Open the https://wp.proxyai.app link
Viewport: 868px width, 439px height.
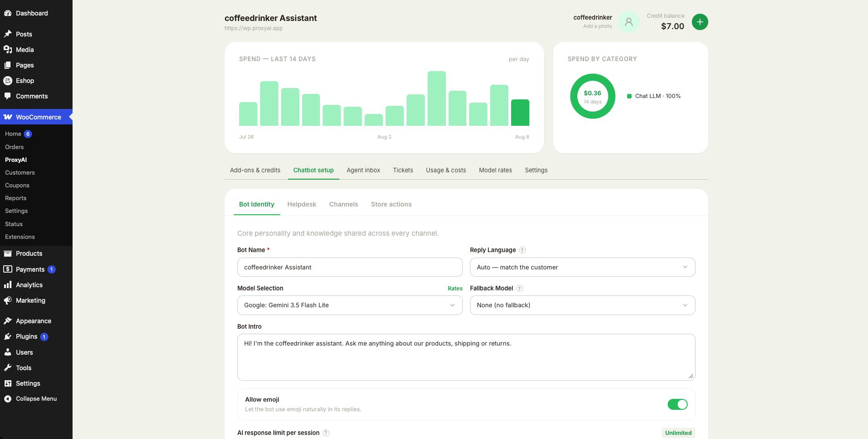[x=253, y=28]
